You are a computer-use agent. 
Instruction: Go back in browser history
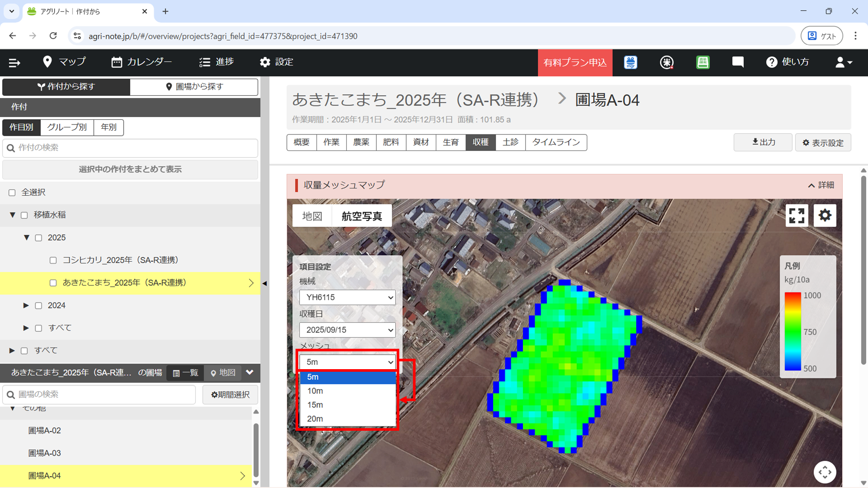pos(13,36)
